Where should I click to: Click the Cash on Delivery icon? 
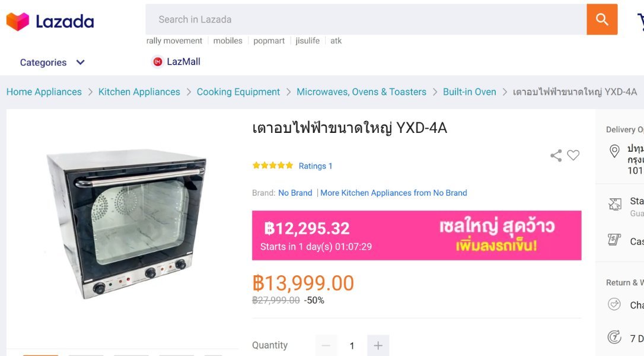click(614, 239)
